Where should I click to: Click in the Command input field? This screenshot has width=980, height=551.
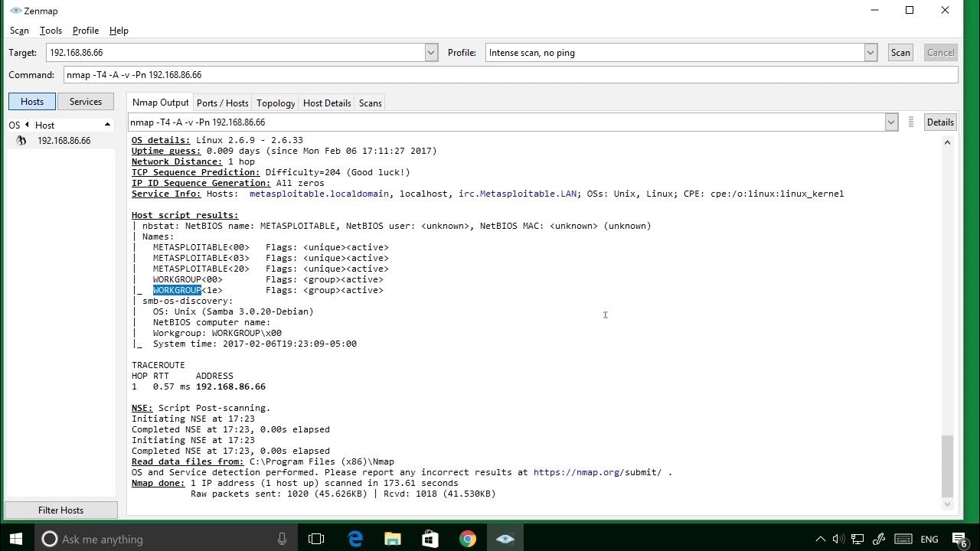click(511, 75)
